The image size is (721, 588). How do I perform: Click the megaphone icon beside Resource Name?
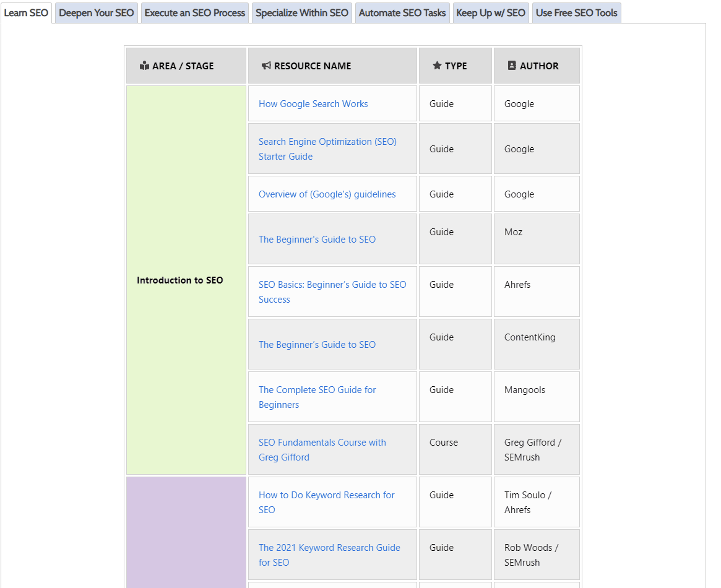pos(266,66)
